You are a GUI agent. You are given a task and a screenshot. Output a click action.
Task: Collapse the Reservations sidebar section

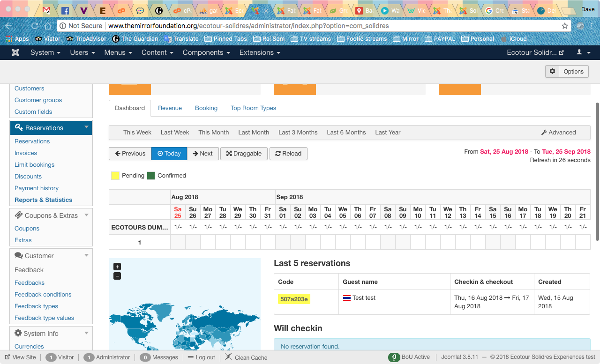[x=86, y=127]
